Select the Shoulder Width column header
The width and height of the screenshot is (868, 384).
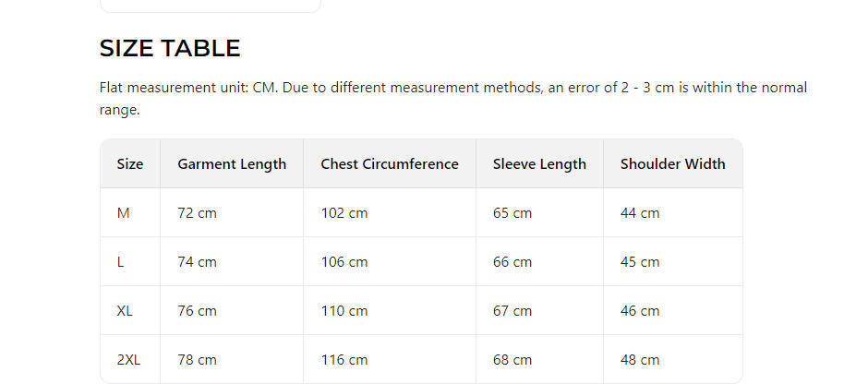pyautogui.click(x=672, y=164)
